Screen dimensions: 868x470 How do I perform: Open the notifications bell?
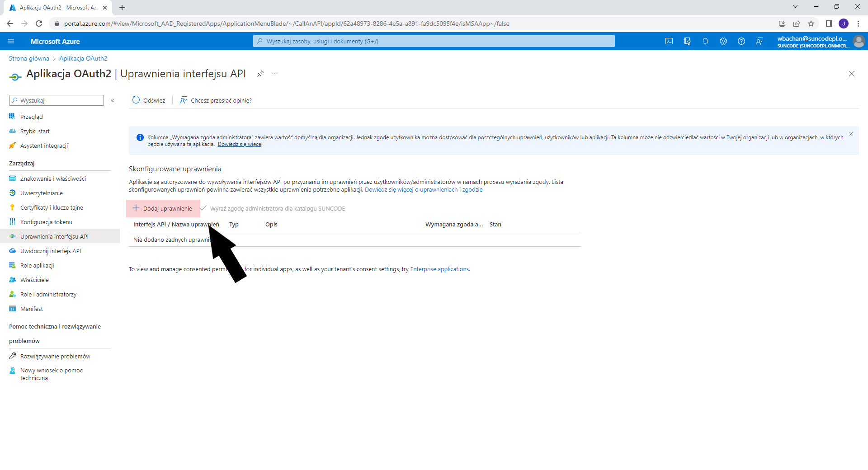click(705, 41)
